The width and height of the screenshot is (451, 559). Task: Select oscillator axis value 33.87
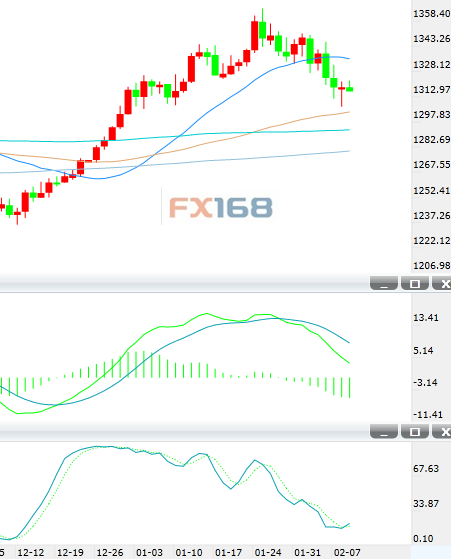(x=426, y=503)
